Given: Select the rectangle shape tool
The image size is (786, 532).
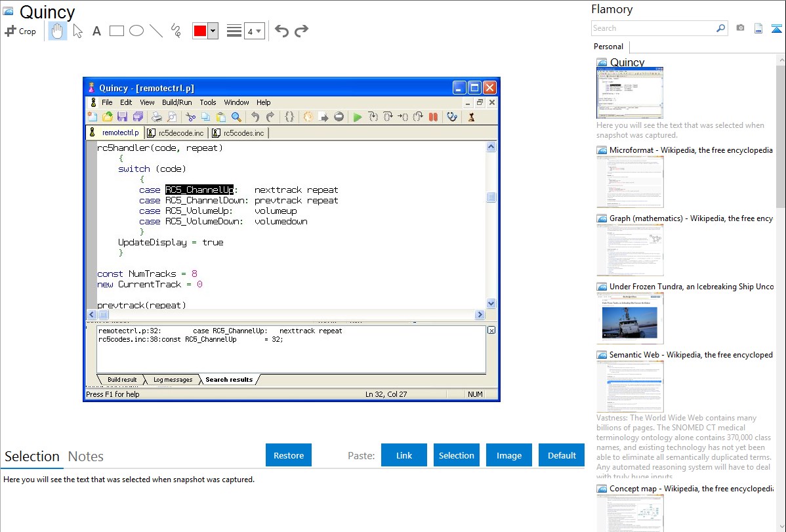Looking at the screenshot, I should coord(116,31).
